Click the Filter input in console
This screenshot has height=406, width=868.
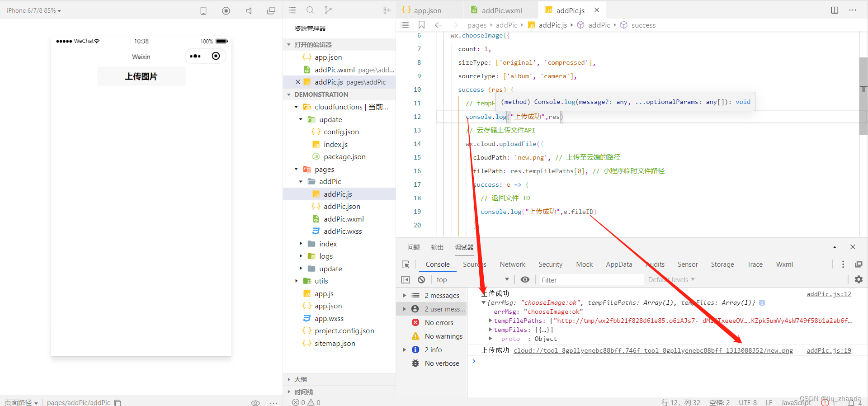[x=590, y=280]
